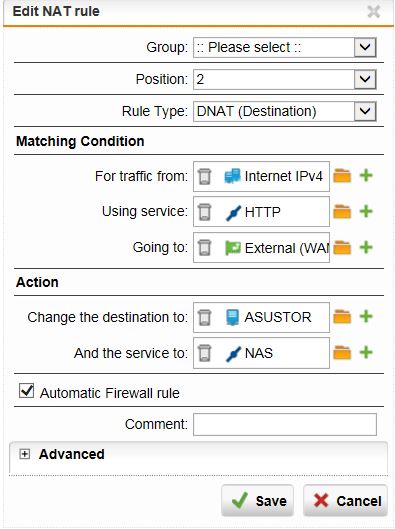
Task: Remove External (WAN) with trash icon
Action: (204, 248)
